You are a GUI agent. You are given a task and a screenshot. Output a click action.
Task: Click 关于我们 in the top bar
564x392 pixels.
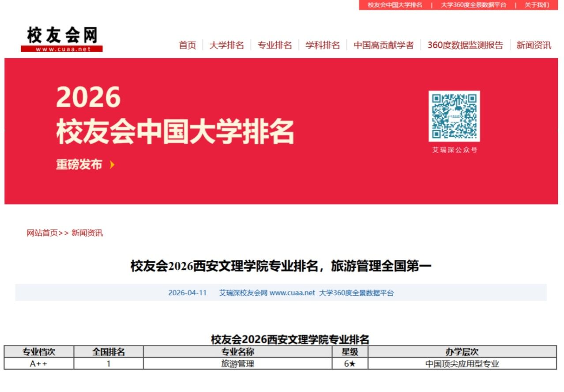click(537, 5)
